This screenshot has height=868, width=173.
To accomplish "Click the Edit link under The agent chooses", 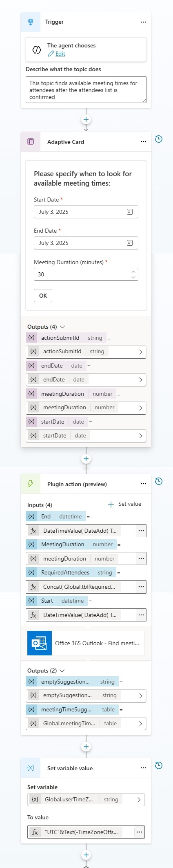I will point(60,54).
